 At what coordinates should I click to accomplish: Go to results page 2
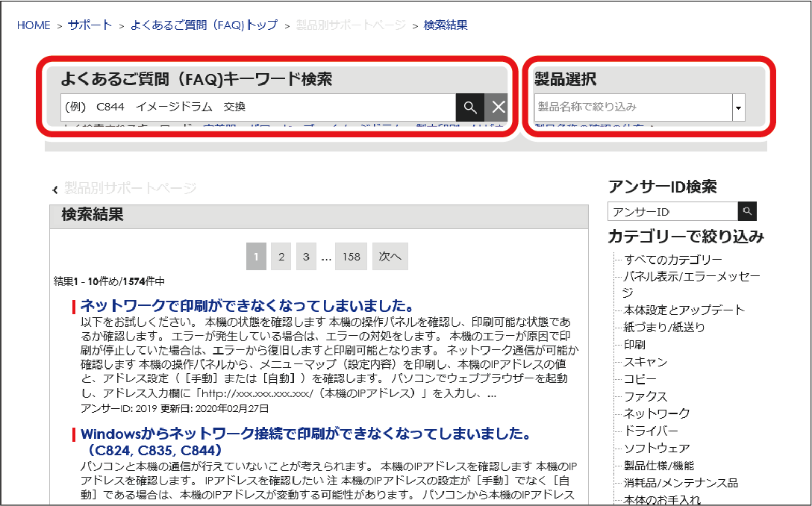click(x=281, y=257)
